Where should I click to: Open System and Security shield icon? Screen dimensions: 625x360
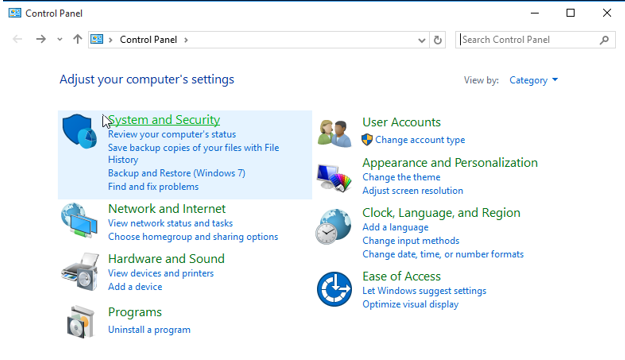tap(79, 131)
